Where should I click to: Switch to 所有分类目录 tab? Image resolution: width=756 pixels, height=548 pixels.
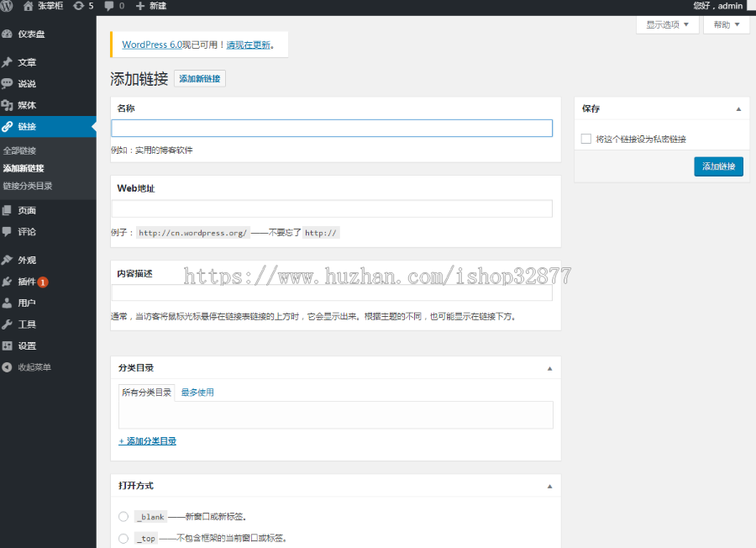click(x=146, y=393)
